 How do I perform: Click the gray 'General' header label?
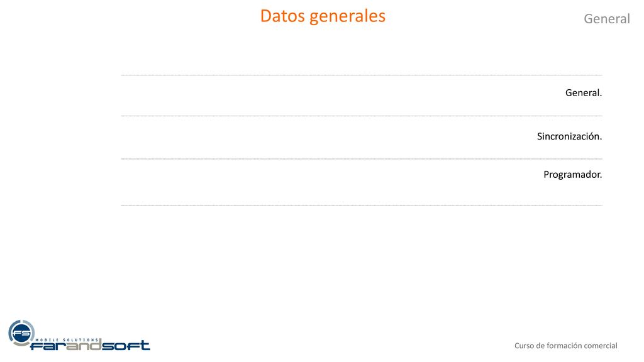(x=607, y=18)
